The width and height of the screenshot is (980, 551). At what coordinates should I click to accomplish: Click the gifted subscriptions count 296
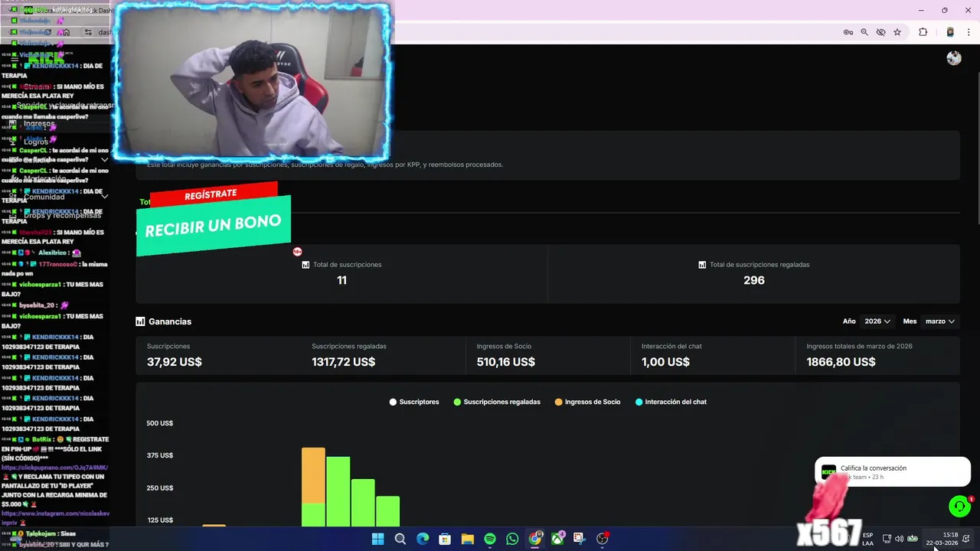pyautogui.click(x=754, y=280)
